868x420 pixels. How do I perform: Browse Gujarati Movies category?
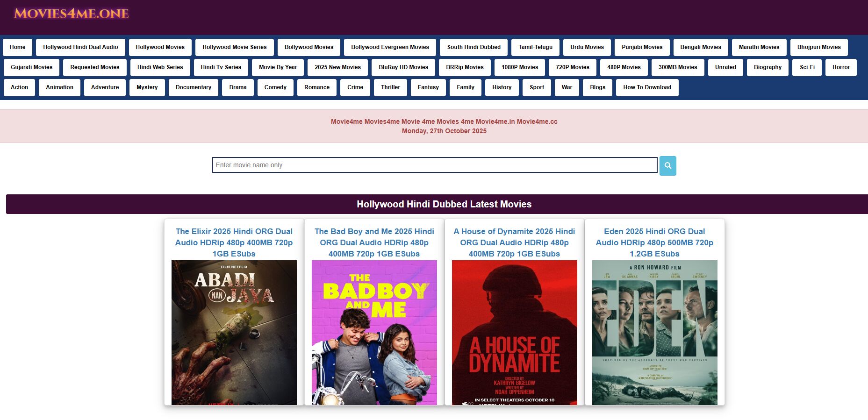coord(32,67)
